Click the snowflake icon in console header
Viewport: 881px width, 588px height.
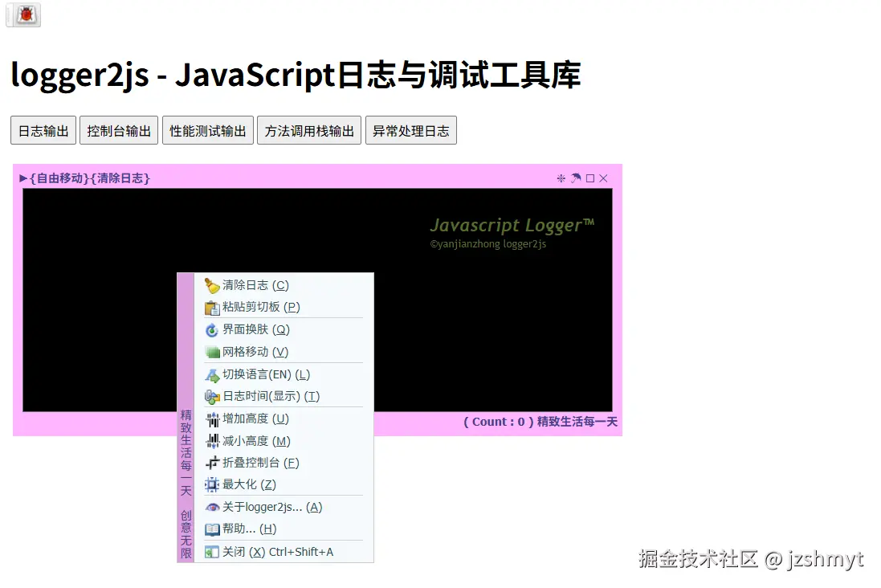click(x=561, y=178)
